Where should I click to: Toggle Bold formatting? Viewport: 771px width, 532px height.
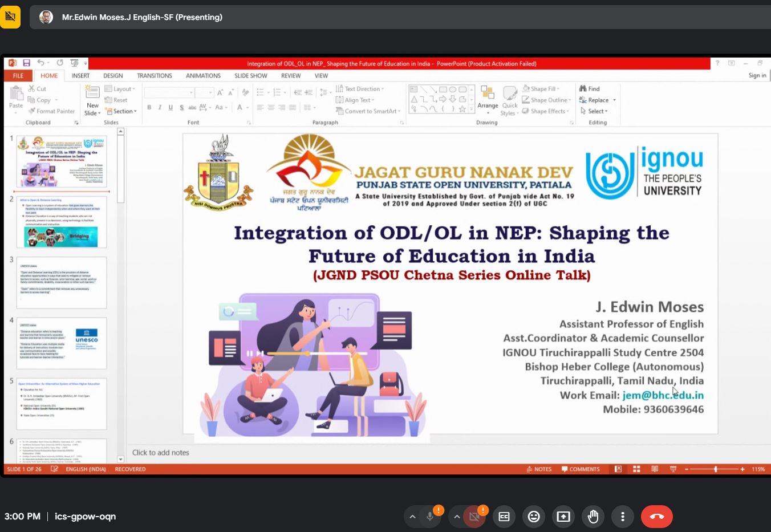point(149,107)
